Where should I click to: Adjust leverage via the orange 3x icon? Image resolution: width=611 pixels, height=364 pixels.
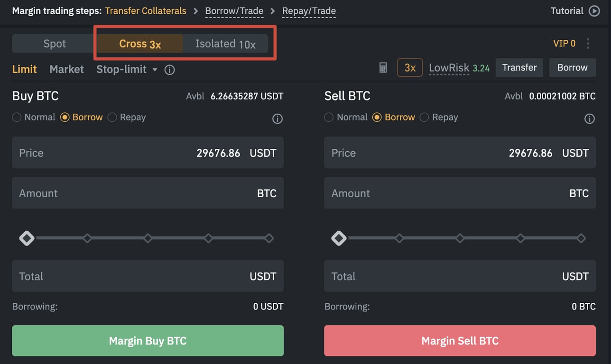tap(409, 68)
